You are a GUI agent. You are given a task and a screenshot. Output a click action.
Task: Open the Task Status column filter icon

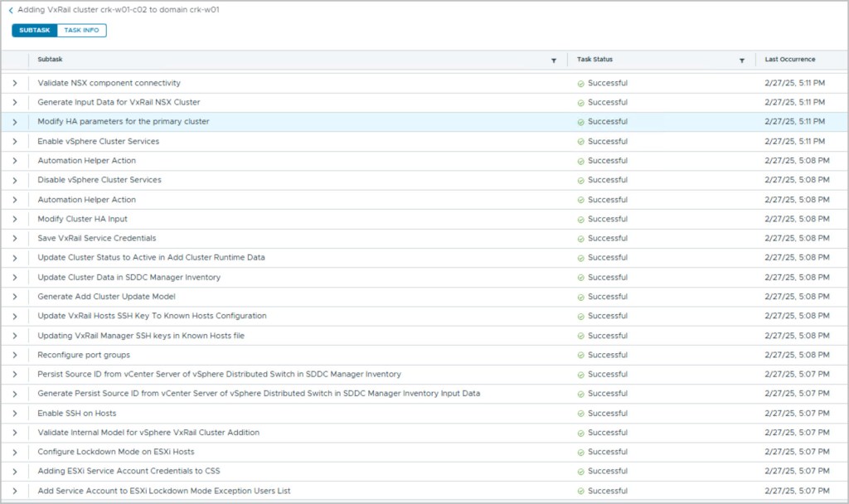(x=742, y=61)
